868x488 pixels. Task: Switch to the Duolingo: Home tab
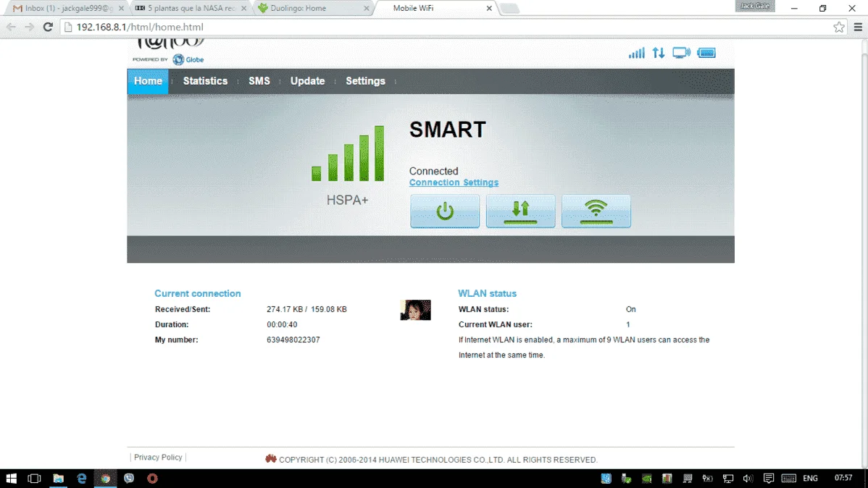[x=312, y=8]
